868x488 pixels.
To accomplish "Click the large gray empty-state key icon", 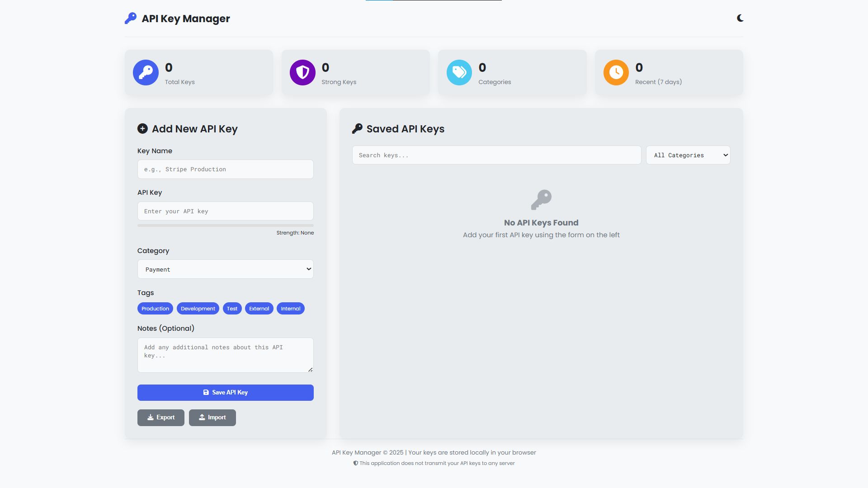I will pos(541,200).
